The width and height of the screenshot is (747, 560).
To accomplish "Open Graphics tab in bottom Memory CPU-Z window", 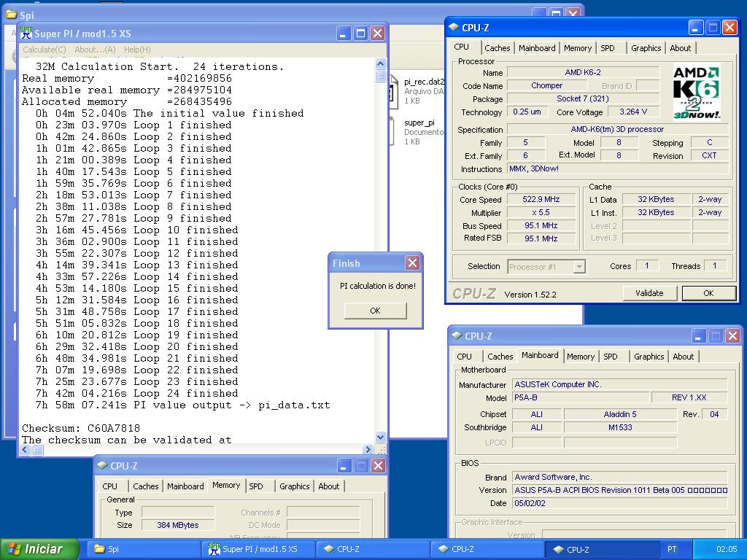I will 294,486.
